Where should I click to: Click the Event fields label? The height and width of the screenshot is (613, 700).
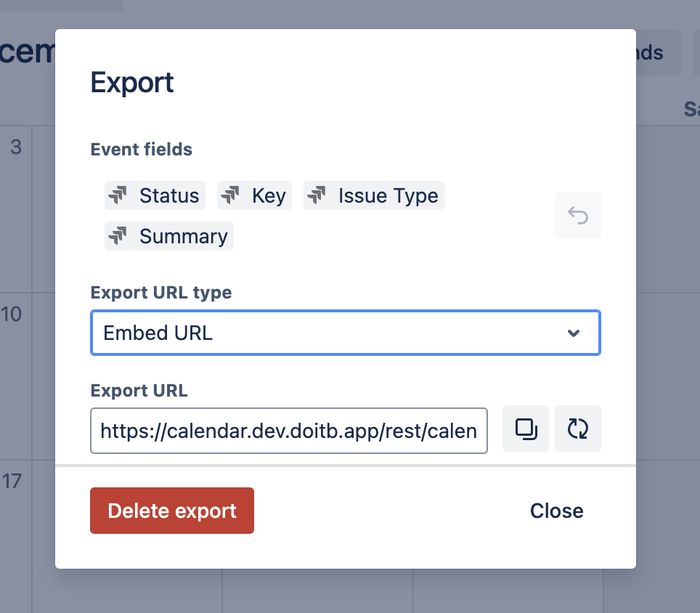[x=141, y=150]
